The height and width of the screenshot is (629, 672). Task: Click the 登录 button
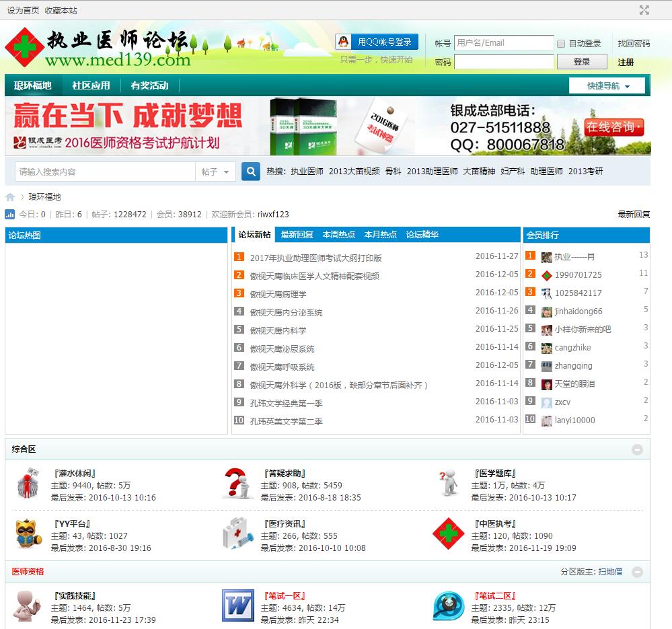(x=582, y=62)
